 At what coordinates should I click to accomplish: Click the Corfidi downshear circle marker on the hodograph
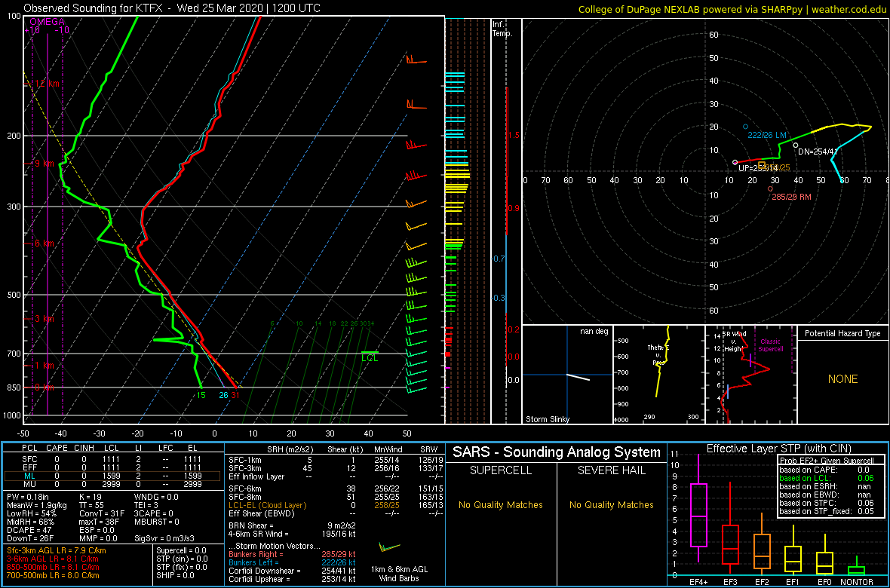pos(795,145)
